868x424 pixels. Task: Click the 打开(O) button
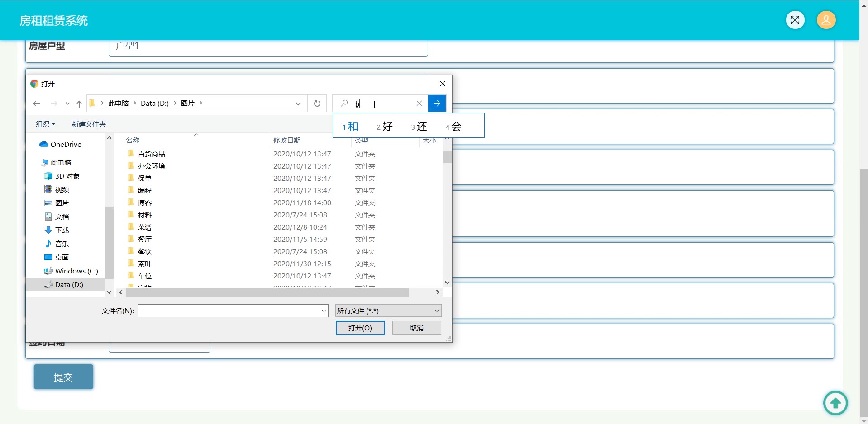point(360,328)
